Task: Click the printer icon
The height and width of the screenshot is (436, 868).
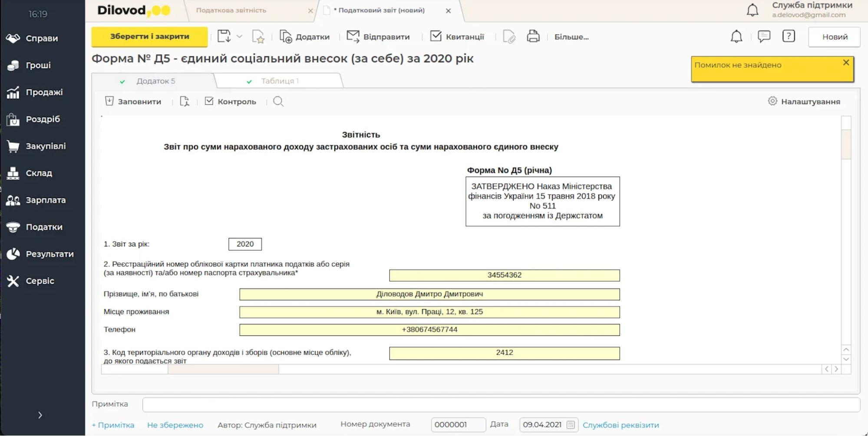Action: [x=533, y=36]
